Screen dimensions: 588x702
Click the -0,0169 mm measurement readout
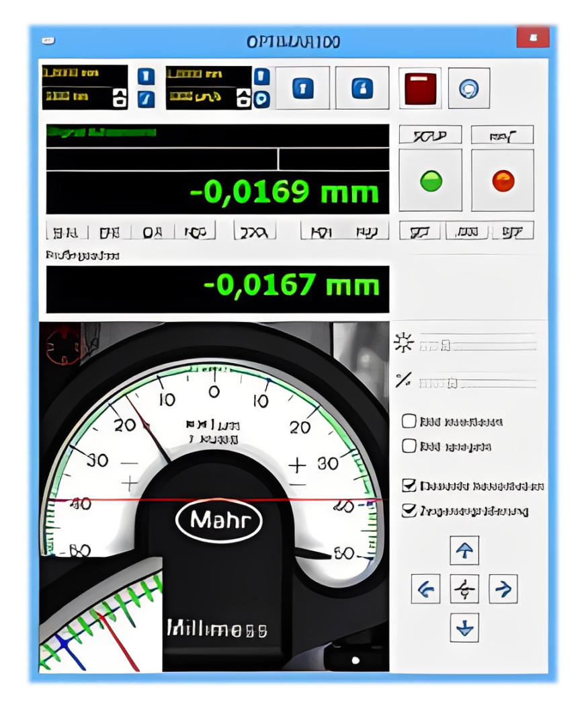218,193
